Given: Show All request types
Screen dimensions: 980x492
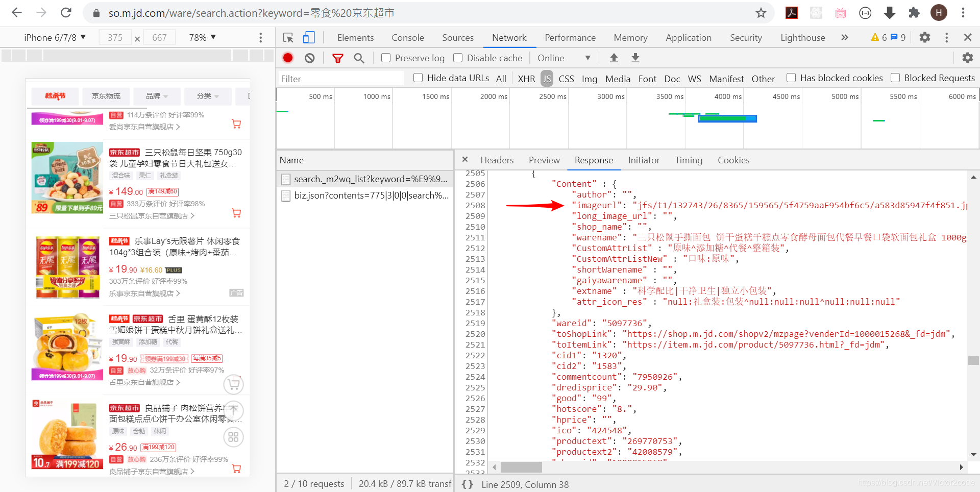Looking at the screenshot, I should tap(501, 79).
